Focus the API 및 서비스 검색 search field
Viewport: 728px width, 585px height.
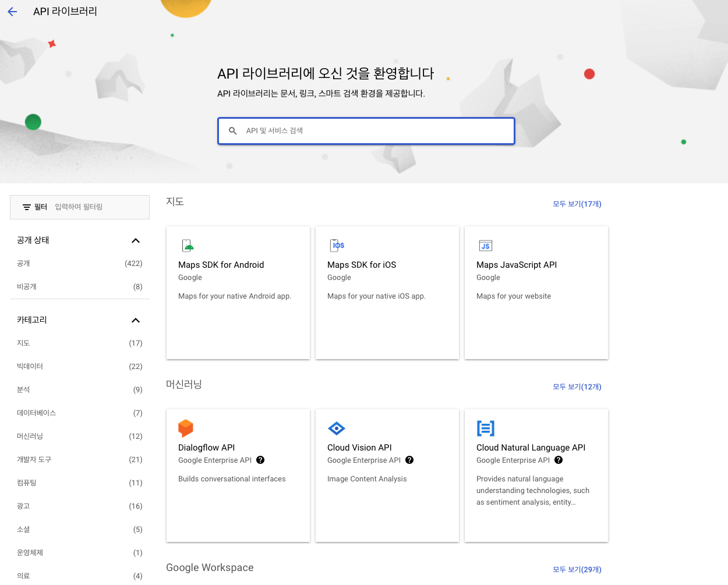366,131
